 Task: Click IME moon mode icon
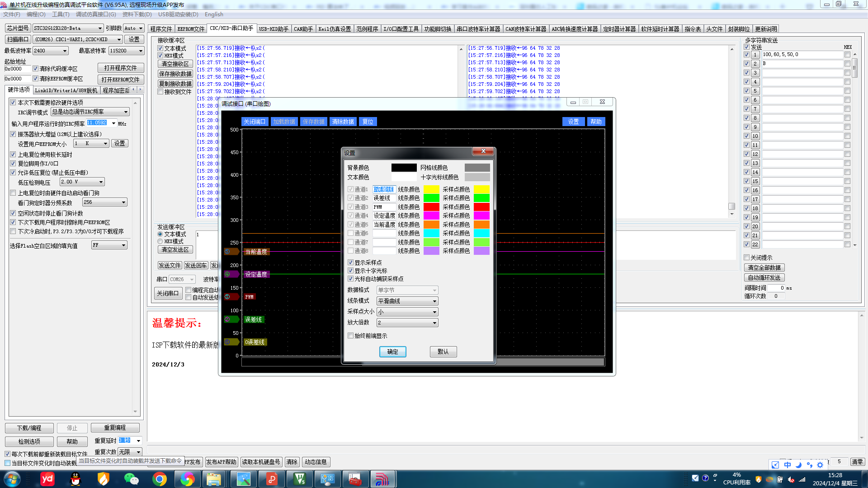click(x=798, y=465)
